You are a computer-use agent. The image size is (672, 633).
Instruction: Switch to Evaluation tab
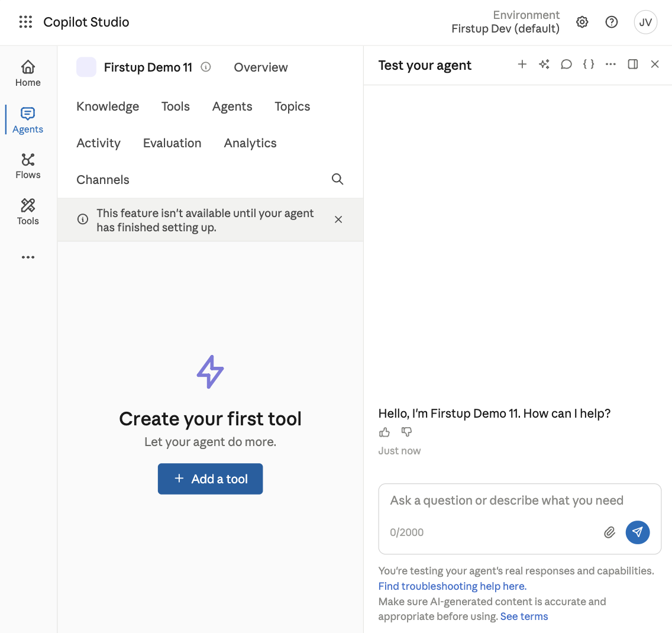click(x=172, y=143)
